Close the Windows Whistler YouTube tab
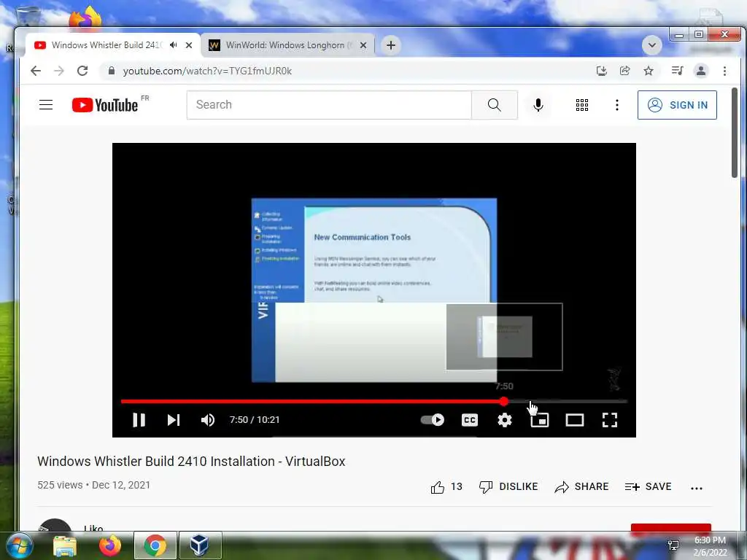 click(x=189, y=45)
